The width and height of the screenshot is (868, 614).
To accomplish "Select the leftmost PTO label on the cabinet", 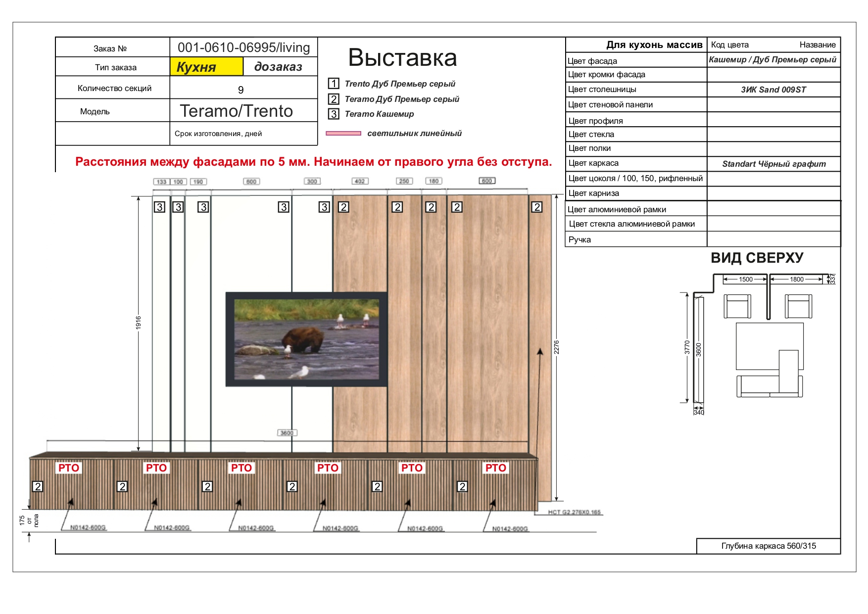I will 69,468.
